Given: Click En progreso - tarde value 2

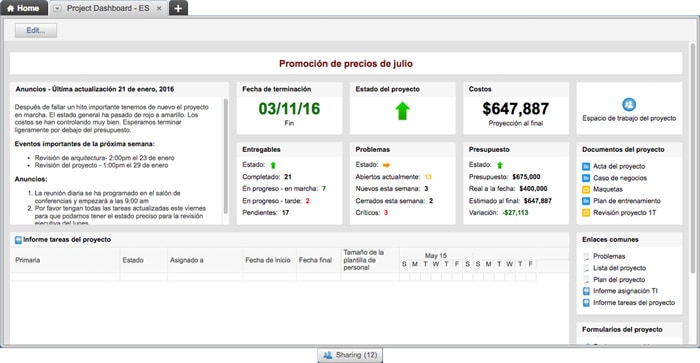Looking at the screenshot, I should click(308, 201).
